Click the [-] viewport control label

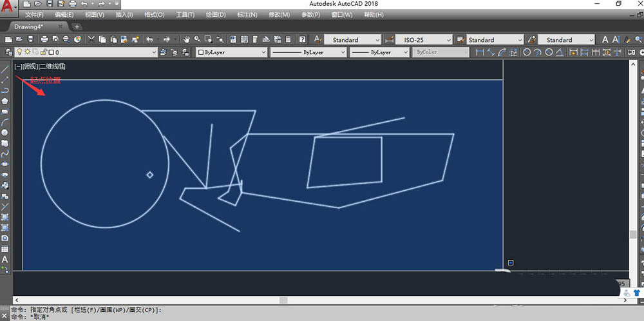[17, 66]
